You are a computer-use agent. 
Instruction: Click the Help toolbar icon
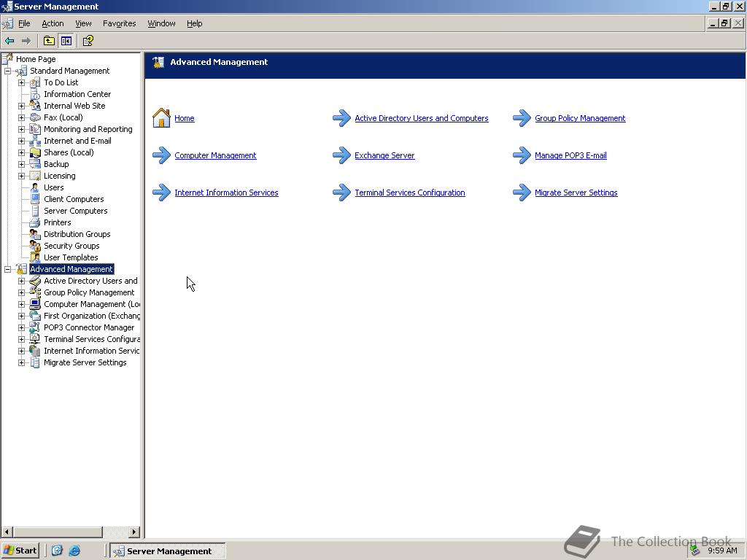[x=88, y=41]
